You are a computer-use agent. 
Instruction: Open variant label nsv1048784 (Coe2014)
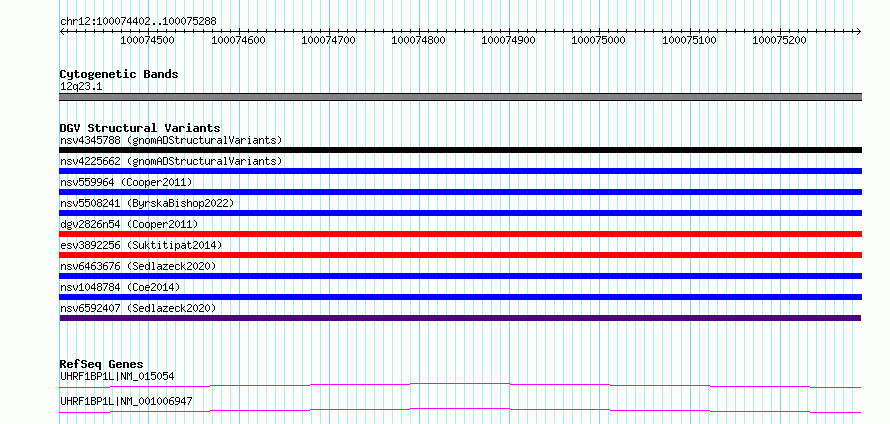120,287
